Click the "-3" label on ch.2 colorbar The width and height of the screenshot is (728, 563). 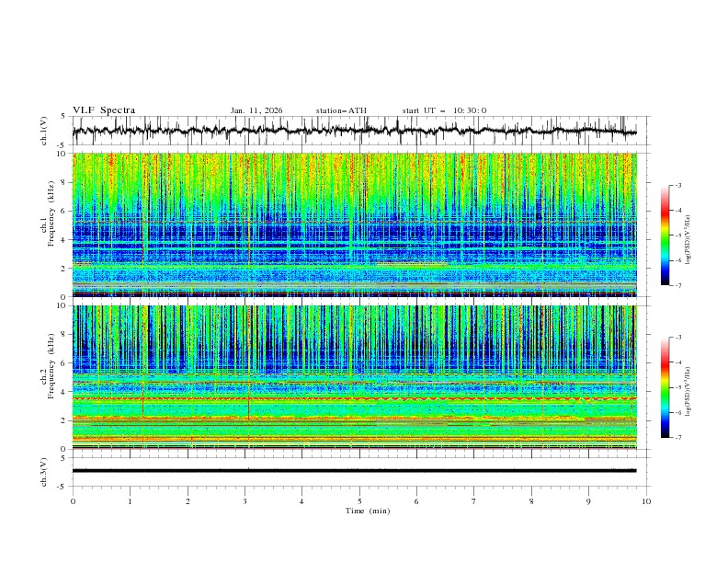pos(678,338)
